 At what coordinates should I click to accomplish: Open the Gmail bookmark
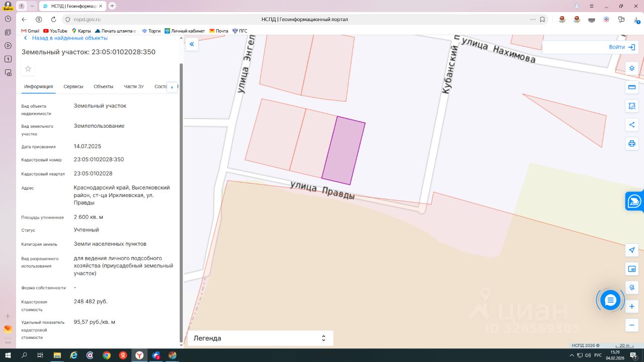(x=30, y=31)
